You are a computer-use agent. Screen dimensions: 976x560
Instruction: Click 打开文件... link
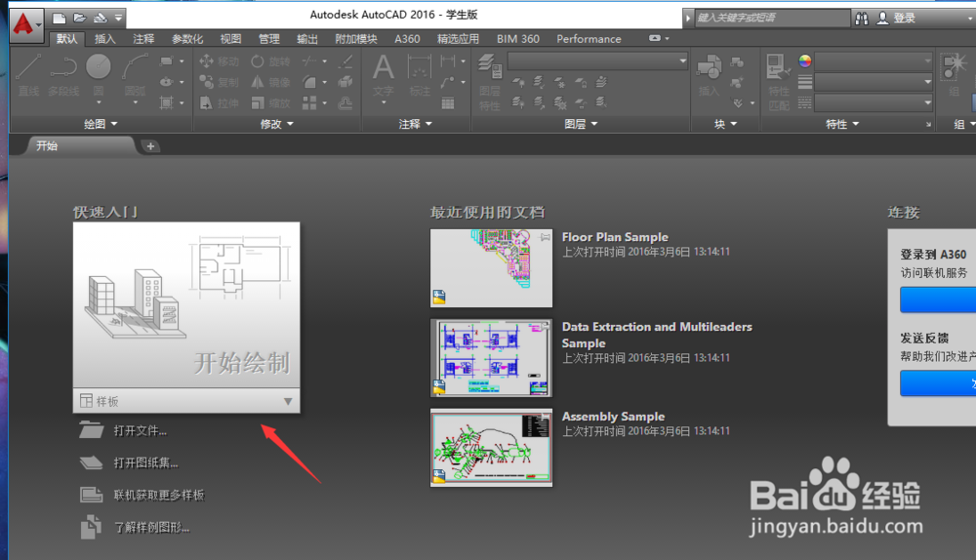click(140, 430)
